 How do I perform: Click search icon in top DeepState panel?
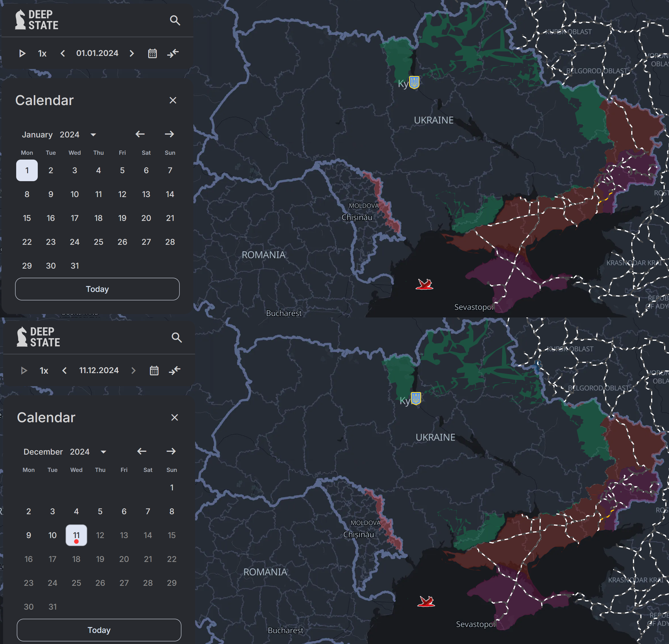[175, 20]
